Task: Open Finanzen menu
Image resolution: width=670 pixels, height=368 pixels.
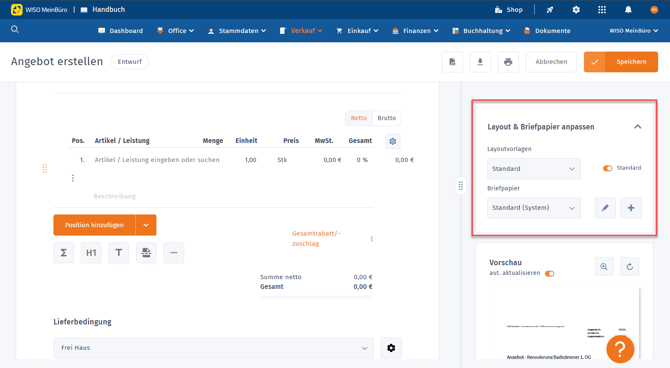Action: (x=415, y=31)
